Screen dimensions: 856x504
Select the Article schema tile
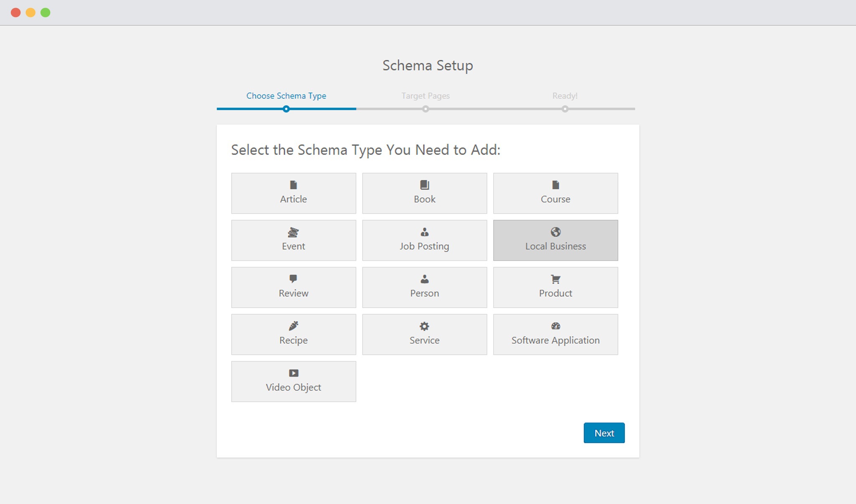tap(293, 193)
